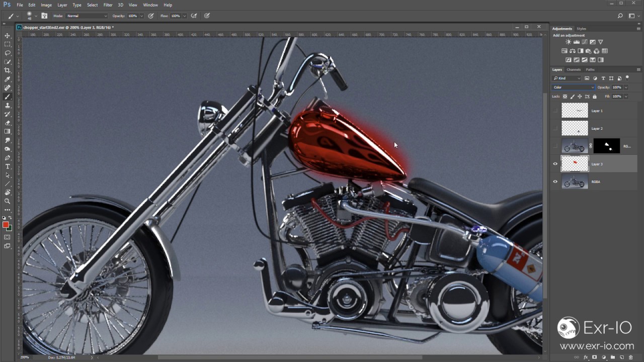The width and height of the screenshot is (644, 362).
Task: Toggle lock position
Action: pos(580,97)
